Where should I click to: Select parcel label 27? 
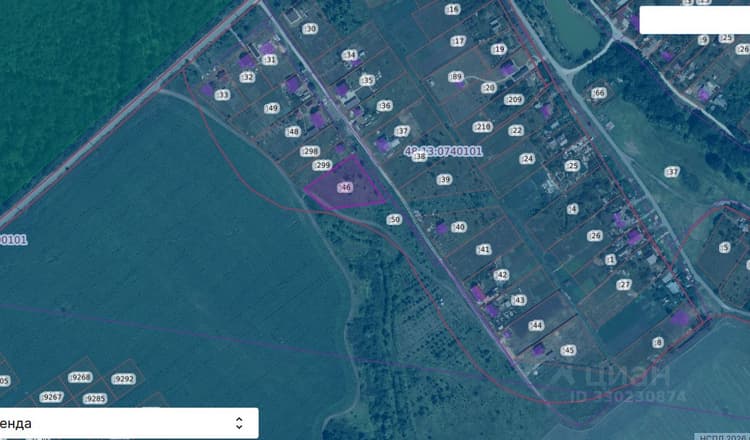point(624,285)
